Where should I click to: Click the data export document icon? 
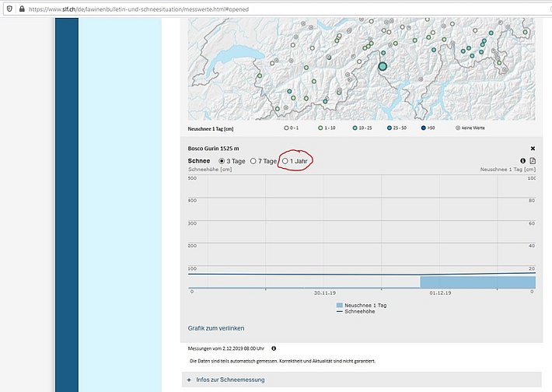tap(533, 161)
